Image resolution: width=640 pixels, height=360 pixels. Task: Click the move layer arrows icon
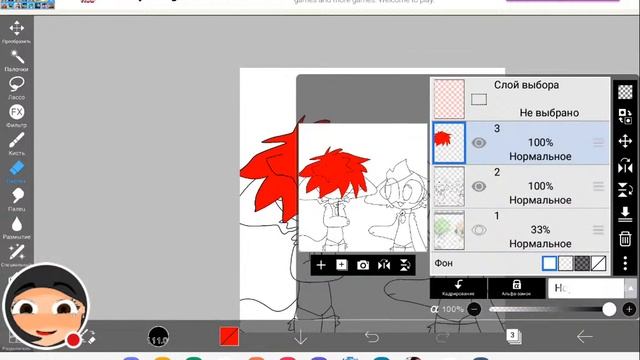[625, 141]
